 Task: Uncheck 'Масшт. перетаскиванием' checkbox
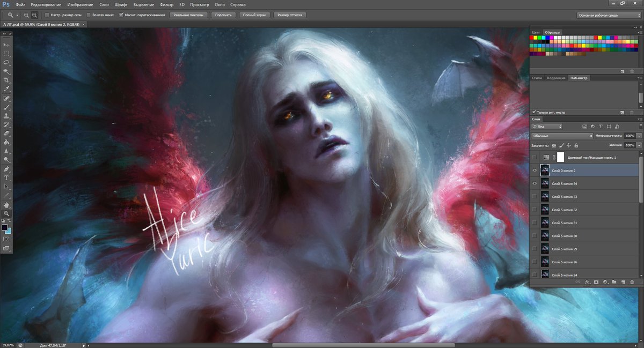pos(121,15)
